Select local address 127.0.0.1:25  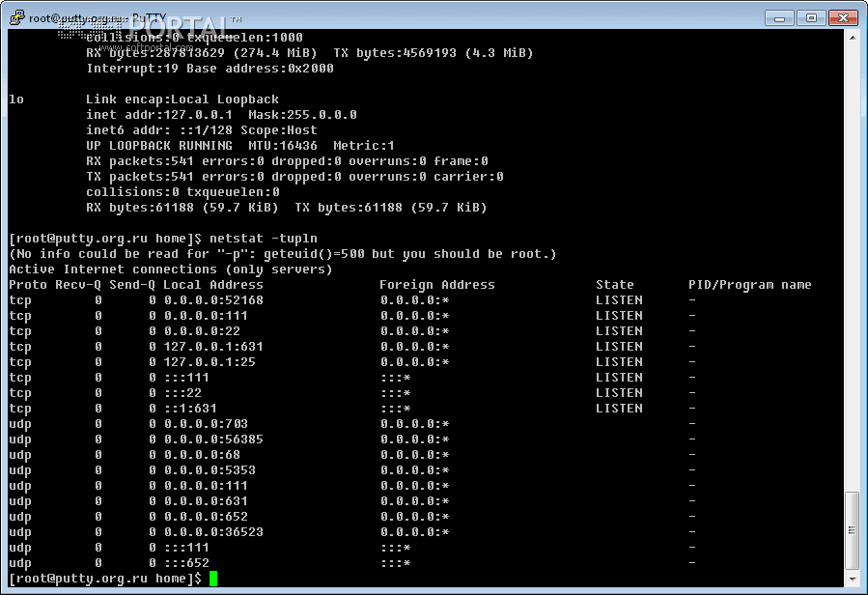210,362
